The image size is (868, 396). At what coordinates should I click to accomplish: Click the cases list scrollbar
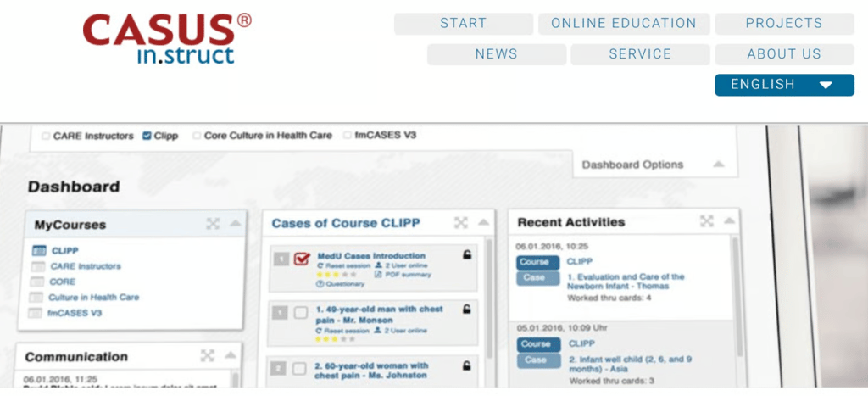pyautogui.click(x=489, y=299)
